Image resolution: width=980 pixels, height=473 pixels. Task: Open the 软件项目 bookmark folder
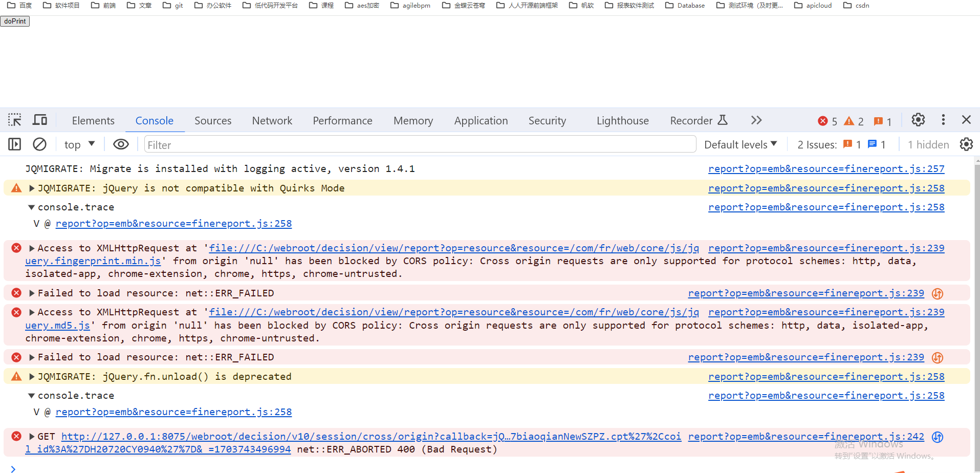(61, 5)
